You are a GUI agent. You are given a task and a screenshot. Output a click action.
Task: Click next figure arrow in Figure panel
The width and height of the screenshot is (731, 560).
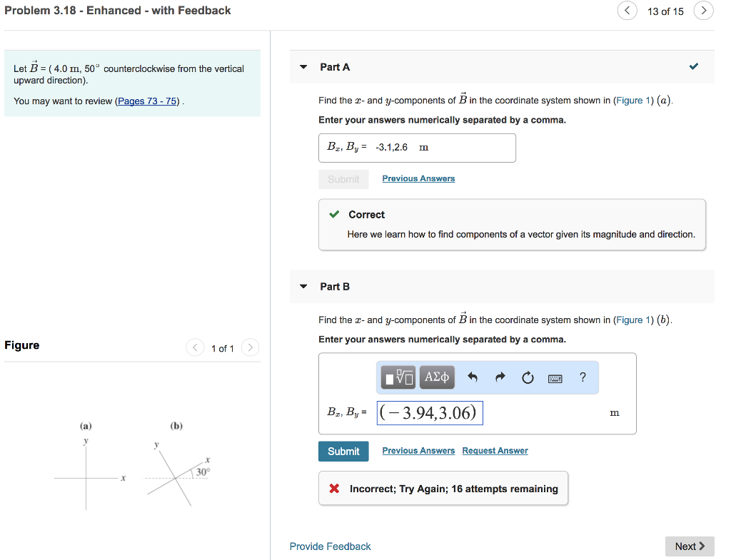click(250, 348)
